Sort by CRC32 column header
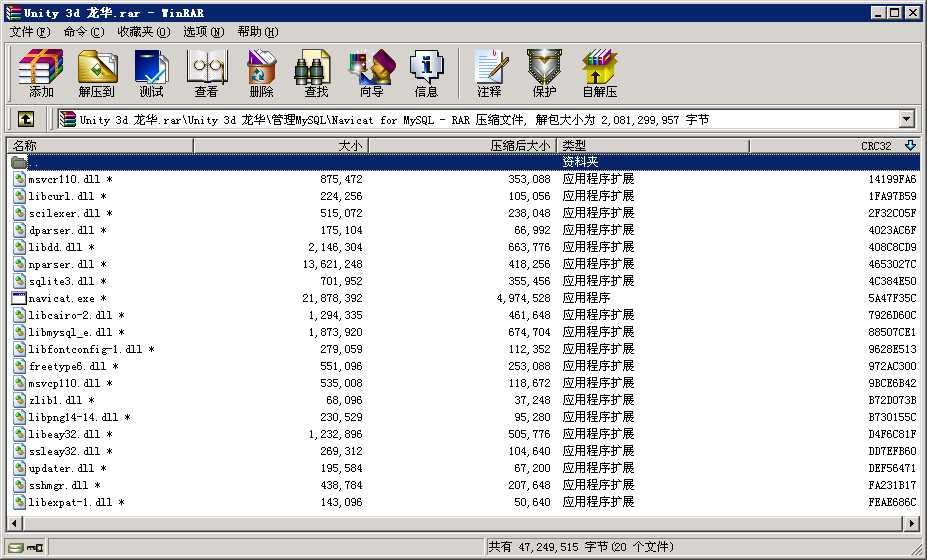Screen dimensions: 927x560 coord(835,145)
